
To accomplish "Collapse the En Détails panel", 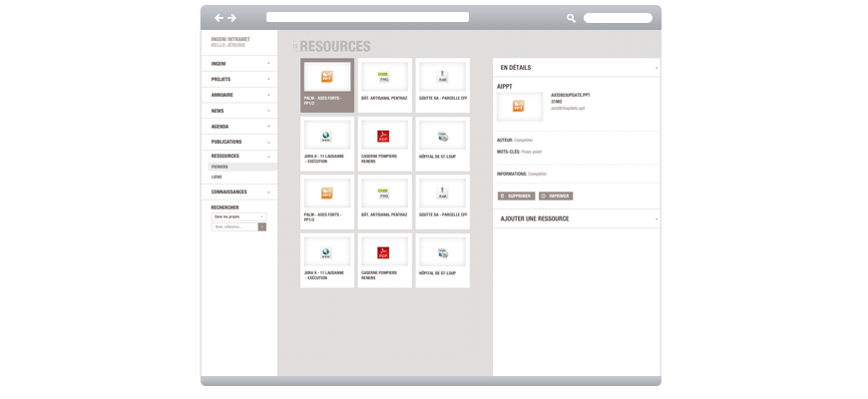I will coord(655,68).
